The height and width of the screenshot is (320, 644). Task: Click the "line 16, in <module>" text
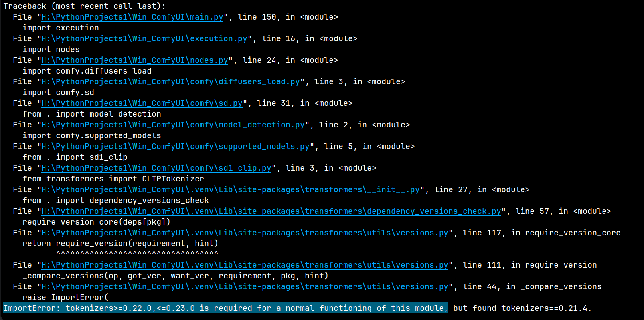click(x=310, y=39)
